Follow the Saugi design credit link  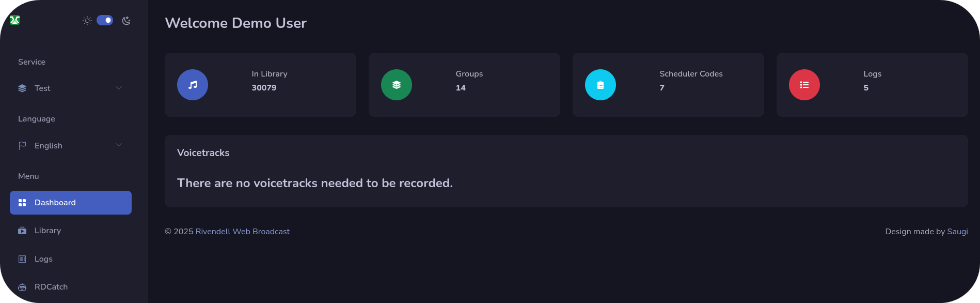click(x=957, y=232)
